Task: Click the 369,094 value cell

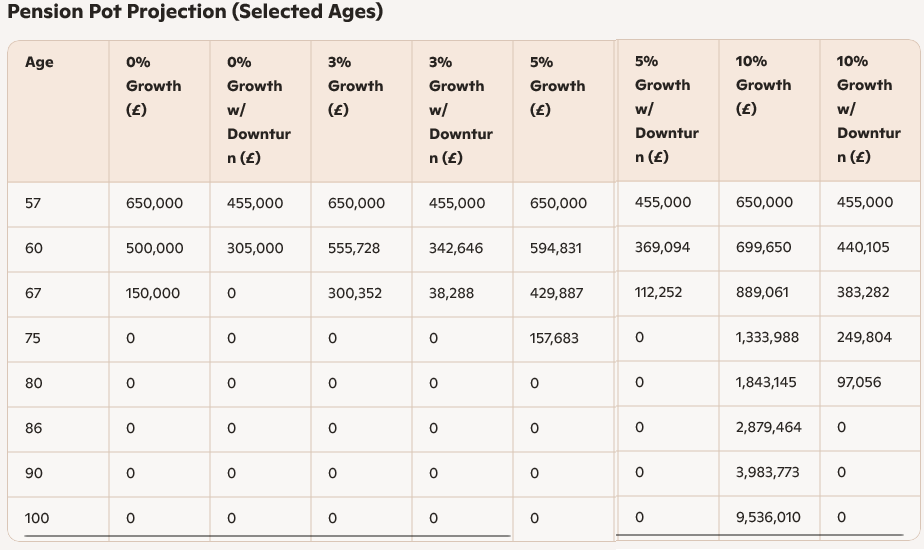Action: [x=663, y=247]
